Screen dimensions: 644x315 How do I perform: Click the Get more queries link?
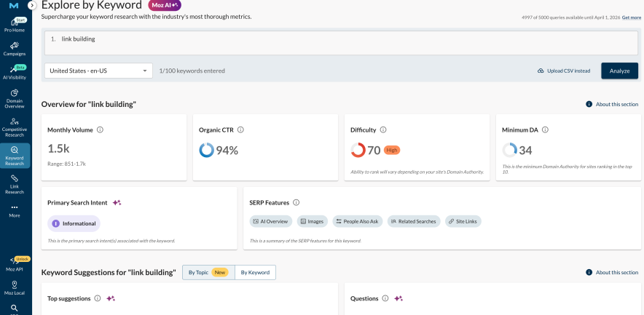(632, 17)
